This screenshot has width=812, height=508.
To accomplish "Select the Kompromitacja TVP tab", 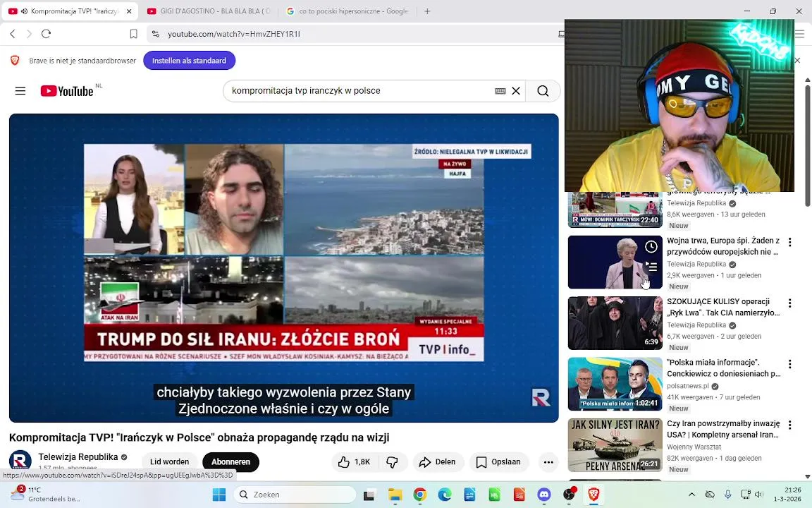I will [x=70, y=11].
